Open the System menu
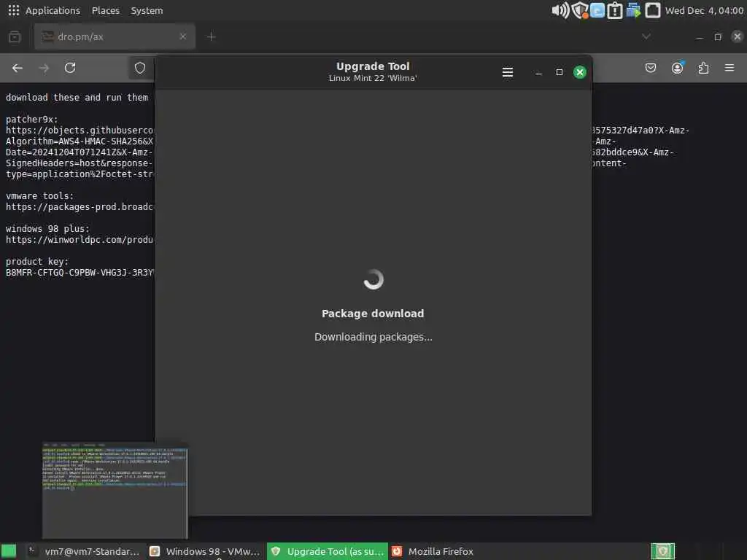 click(147, 10)
